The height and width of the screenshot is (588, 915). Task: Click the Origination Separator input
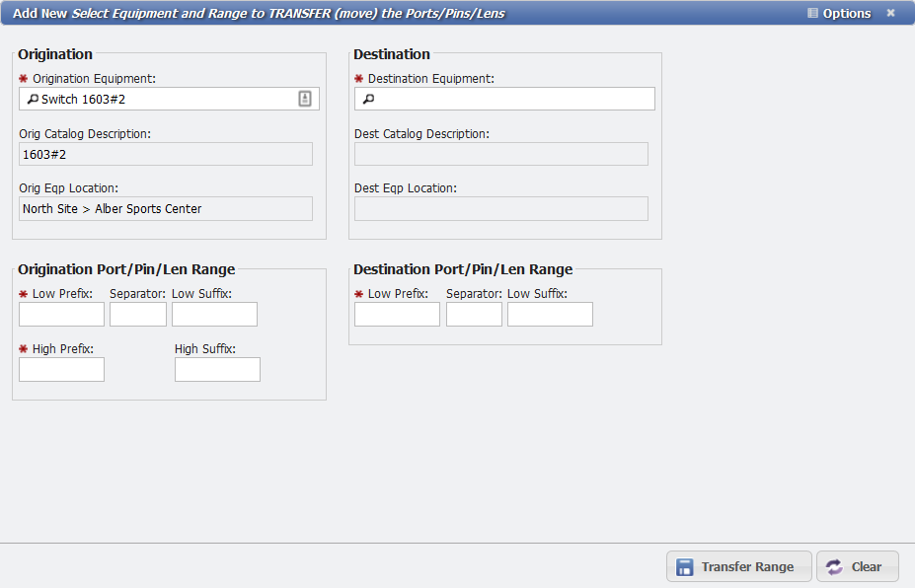pos(137,314)
